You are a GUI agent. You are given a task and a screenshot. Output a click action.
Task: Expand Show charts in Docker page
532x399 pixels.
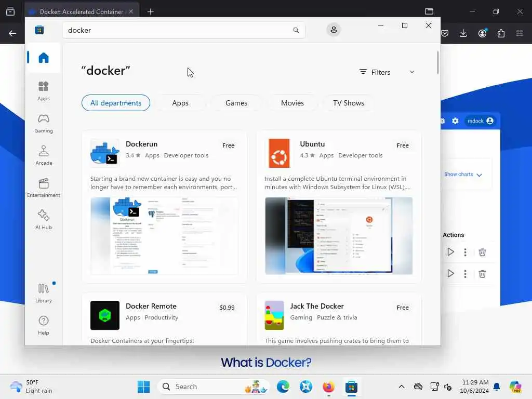pos(463,175)
